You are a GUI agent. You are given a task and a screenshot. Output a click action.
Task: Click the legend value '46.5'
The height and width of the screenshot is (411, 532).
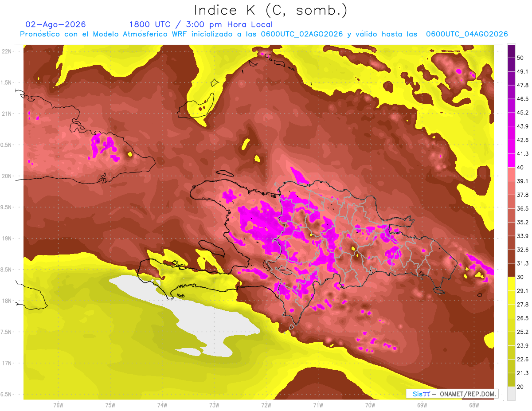coord(522,99)
